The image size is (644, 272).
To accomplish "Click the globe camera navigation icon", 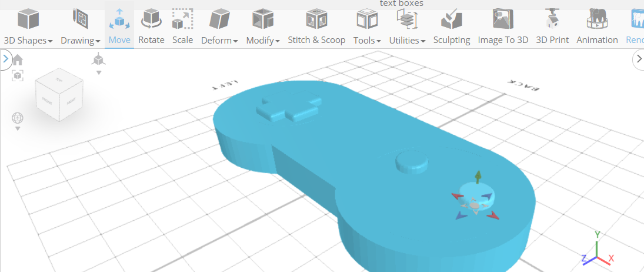I will 18,118.
